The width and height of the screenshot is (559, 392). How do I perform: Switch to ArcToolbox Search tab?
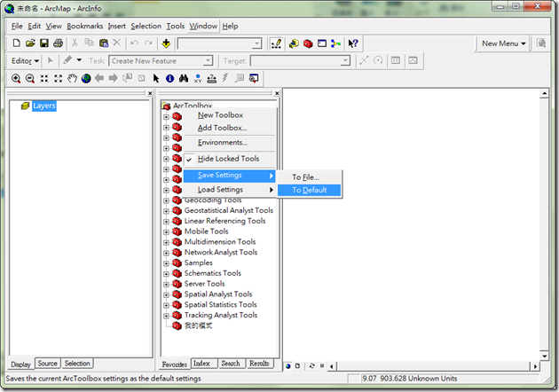click(231, 364)
